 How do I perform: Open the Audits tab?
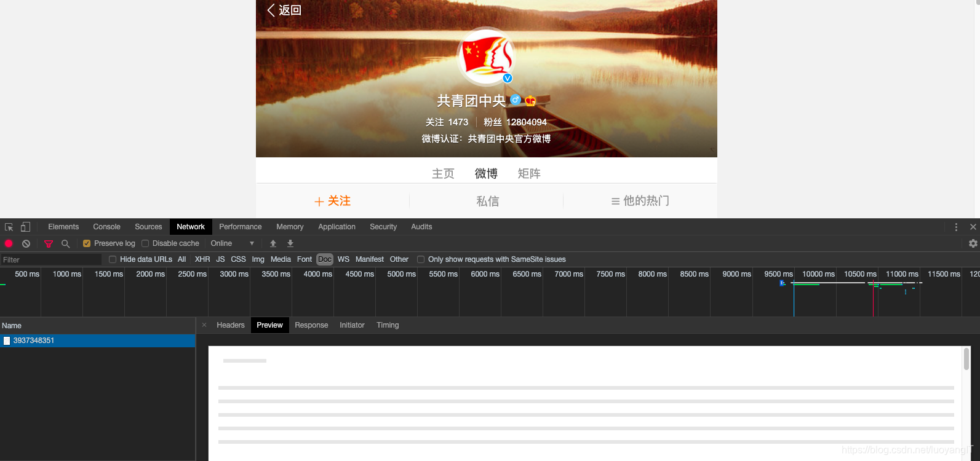(x=421, y=227)
